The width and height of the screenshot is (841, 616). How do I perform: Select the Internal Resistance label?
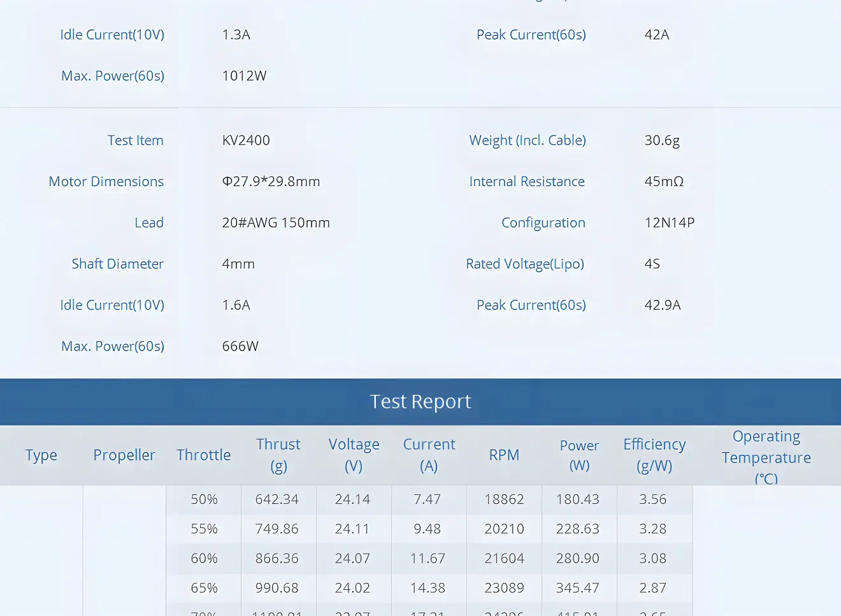click(x=527, y=182)
